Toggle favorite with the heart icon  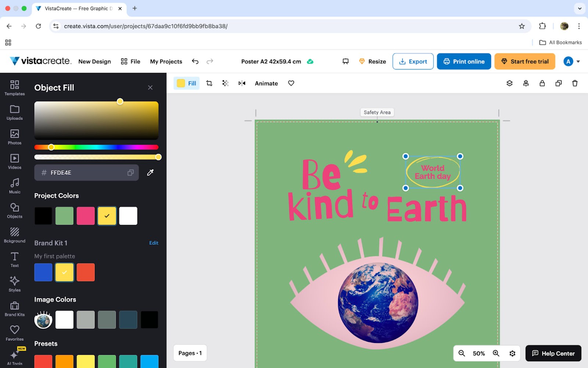point(291,83)
